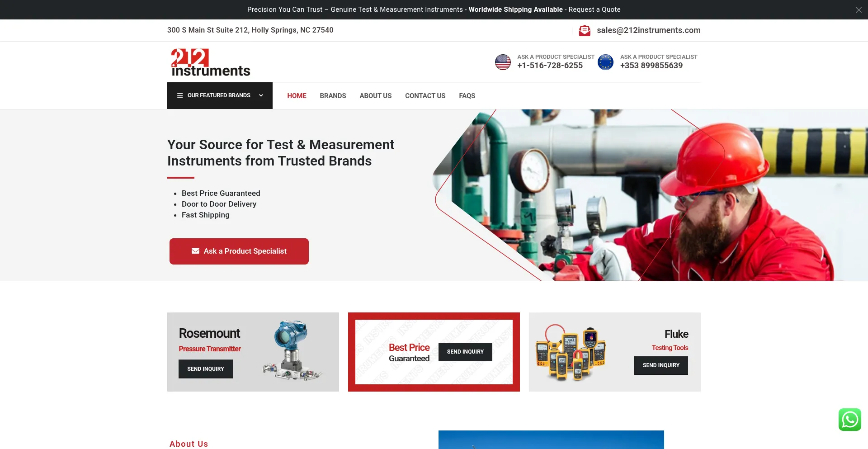Expand Our Featured Brands chevron

261,95
